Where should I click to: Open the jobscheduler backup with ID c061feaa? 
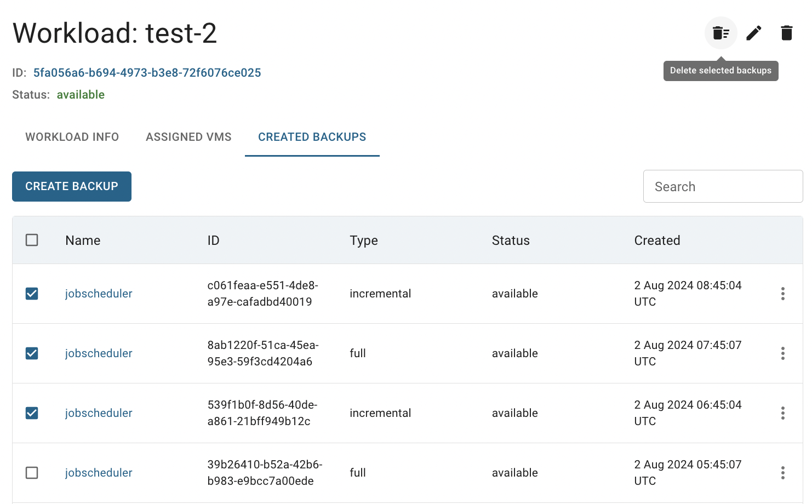(99, 294)
